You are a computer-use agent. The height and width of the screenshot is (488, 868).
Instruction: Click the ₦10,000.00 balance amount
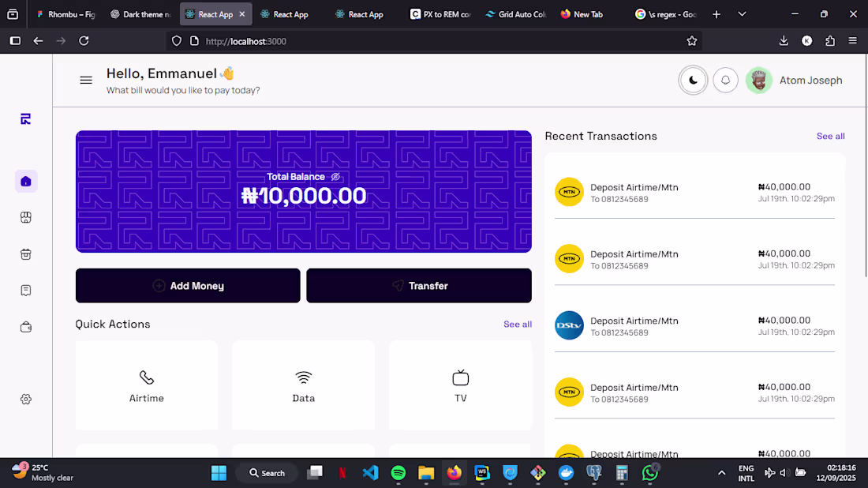pos(304,196)
